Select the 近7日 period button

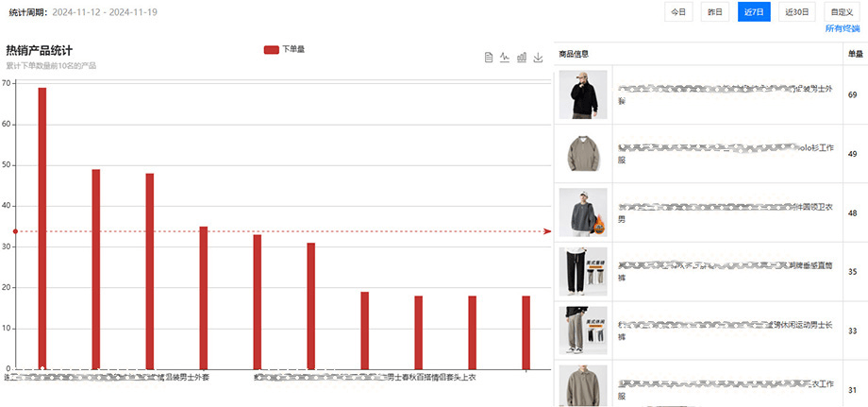pyautogui.click(x=754, y=11)
